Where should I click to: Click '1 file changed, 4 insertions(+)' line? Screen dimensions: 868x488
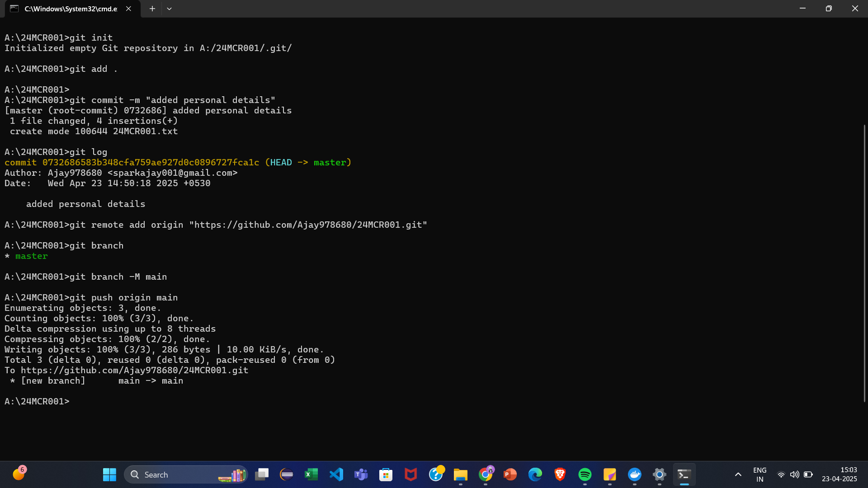click(x=94, y=121)
